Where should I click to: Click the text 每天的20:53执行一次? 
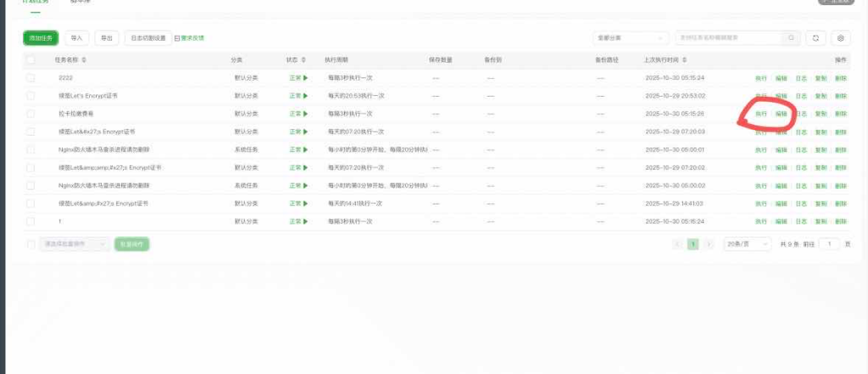click(x=356, y=96)
